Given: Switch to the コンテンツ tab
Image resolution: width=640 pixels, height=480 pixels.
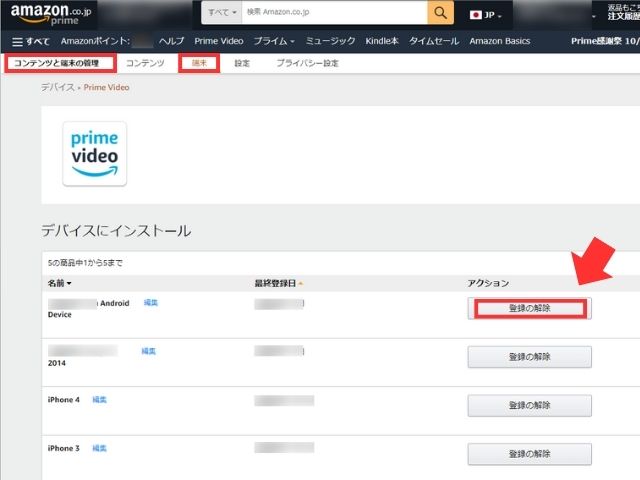Looking at the screenshot, I should tap(145, 63).
